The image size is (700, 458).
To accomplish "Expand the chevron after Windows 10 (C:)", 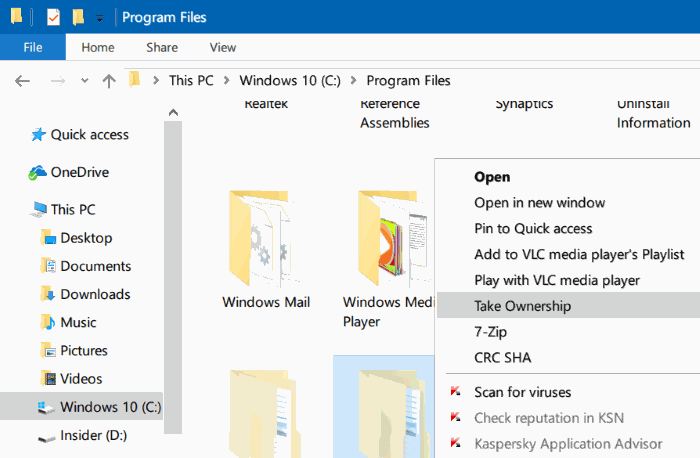I will point(354,80).
